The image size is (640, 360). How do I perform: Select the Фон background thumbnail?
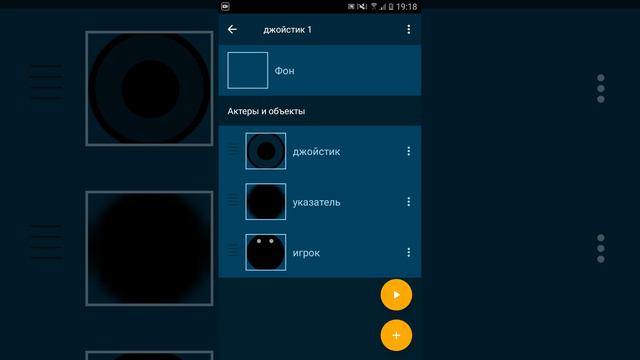pos(248,70)
